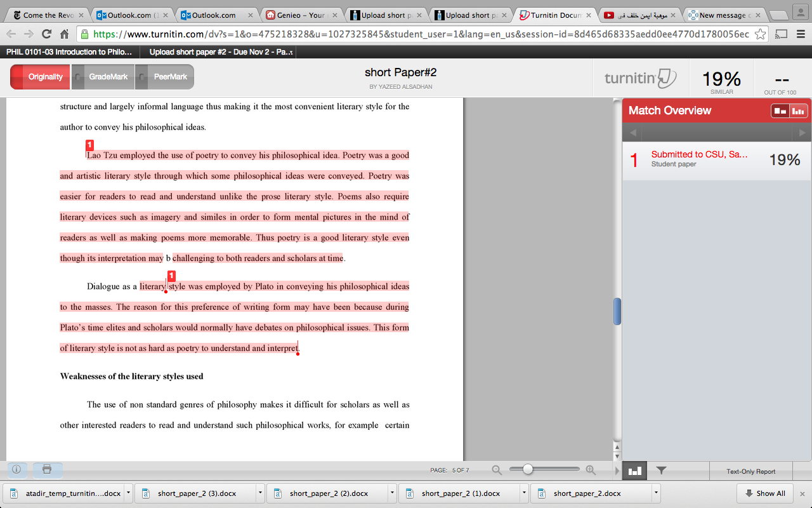
Task: Switch to the Genieo browser tab
Action: 301,15
